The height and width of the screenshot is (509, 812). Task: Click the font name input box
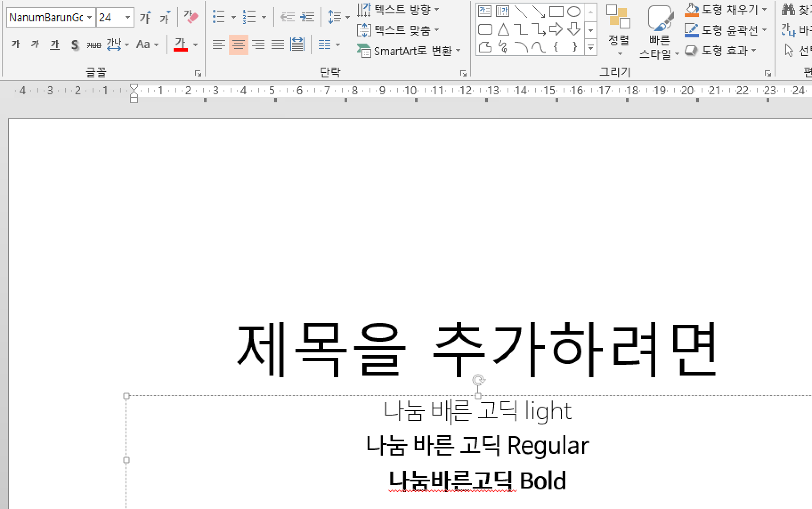click(46, 17)
